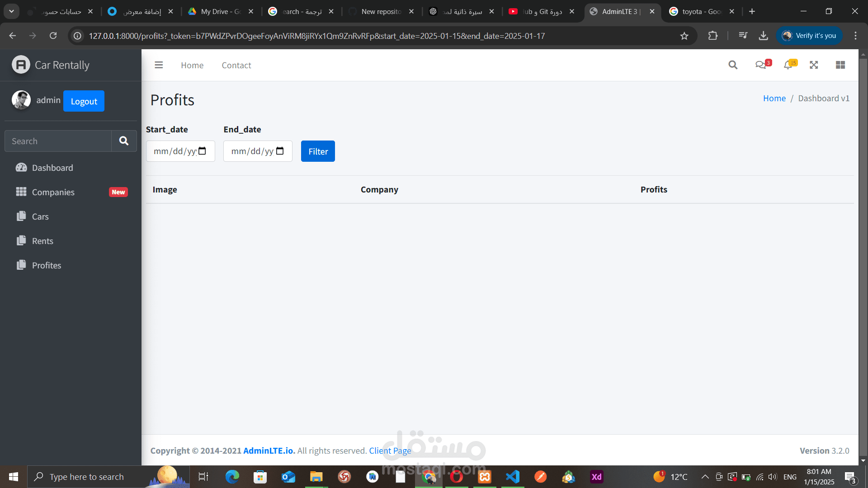Viewport: 868px width, 488px height.
Task: Open Companies in the sidebar
Action: (53, 192)
